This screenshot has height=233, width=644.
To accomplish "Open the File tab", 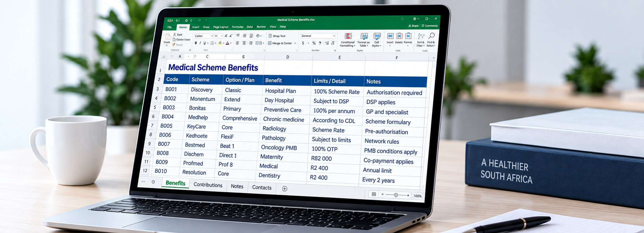I will click(x=169, y=27).
